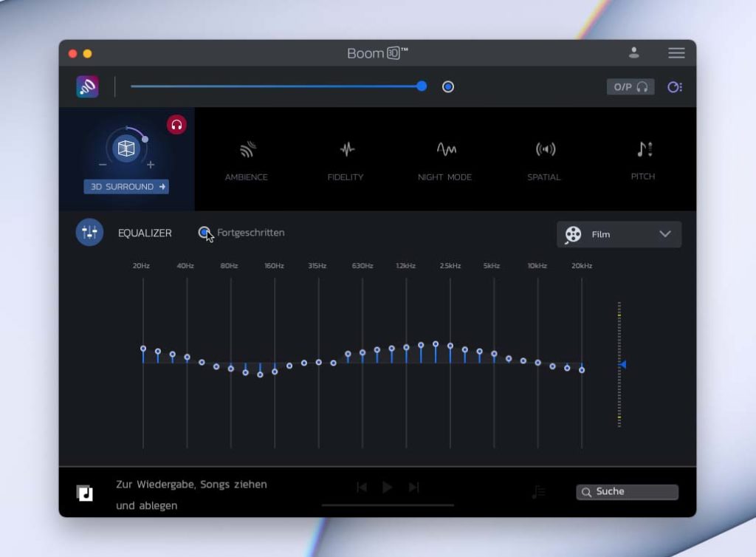Image resolution: width=756 pixels, height=557 pixels.
Task: Toggle 3D Surround on
Action: click(x=126, y=149)
